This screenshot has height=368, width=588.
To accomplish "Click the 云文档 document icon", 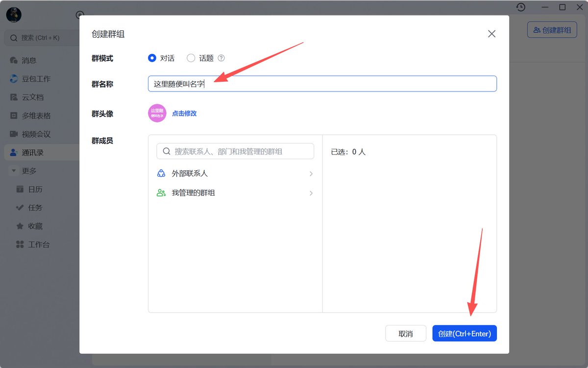I will pos(14,97).
